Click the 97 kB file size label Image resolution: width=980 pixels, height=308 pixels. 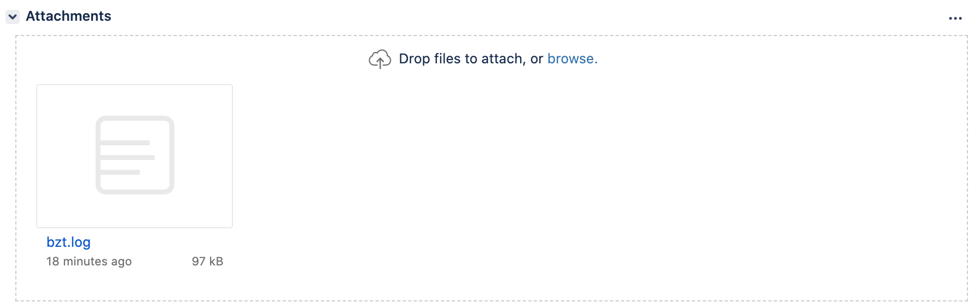tap(207, 262)
